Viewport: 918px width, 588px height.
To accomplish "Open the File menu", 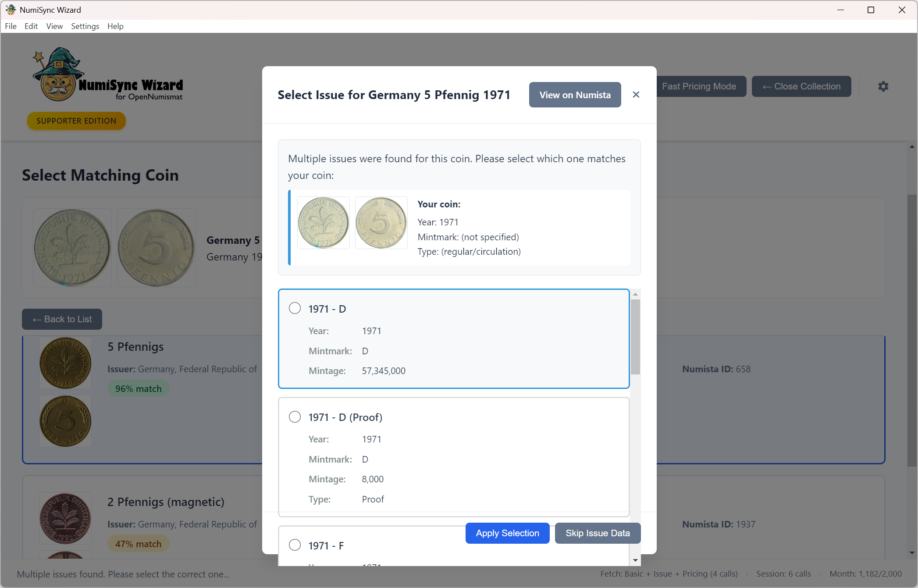I will coord(11,26).
